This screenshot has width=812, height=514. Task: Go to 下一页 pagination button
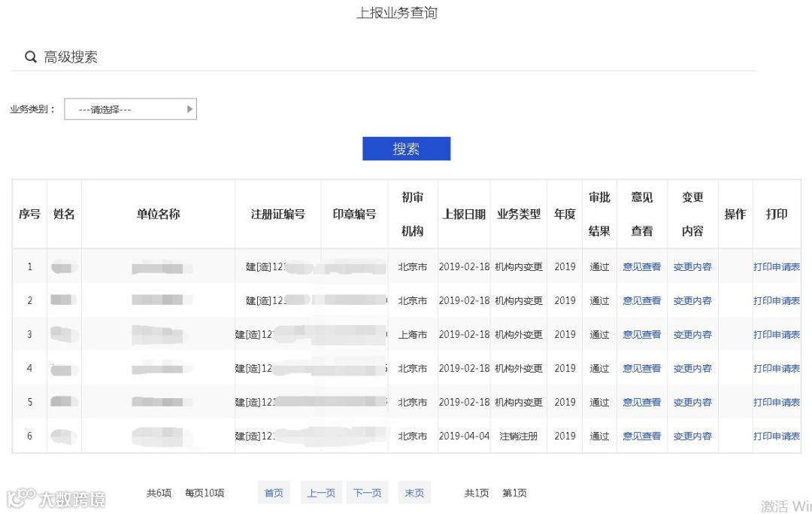(x=367, y=493)
